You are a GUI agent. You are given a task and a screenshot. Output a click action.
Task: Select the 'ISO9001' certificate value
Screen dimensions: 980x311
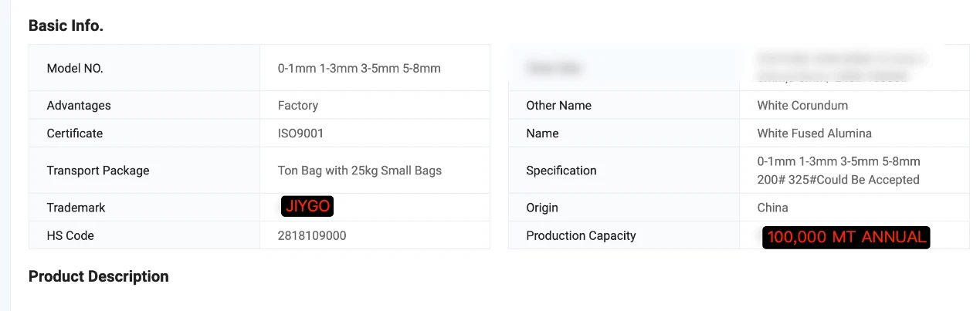pyautogui.click(x=300, y=133)
